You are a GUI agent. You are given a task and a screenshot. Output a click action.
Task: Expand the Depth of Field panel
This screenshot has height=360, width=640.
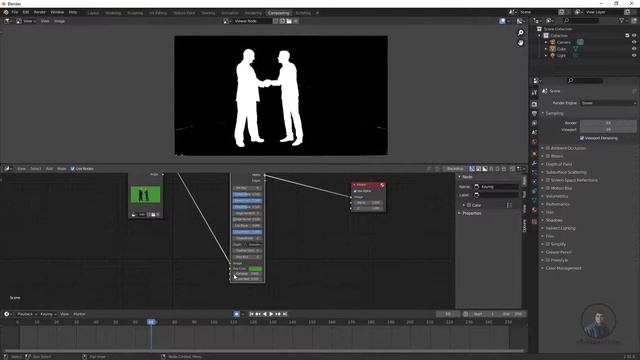tap(543, 164)
